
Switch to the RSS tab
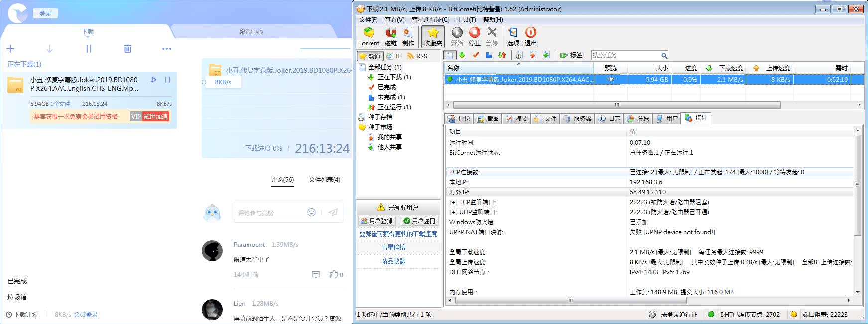[x=417, y=56]
